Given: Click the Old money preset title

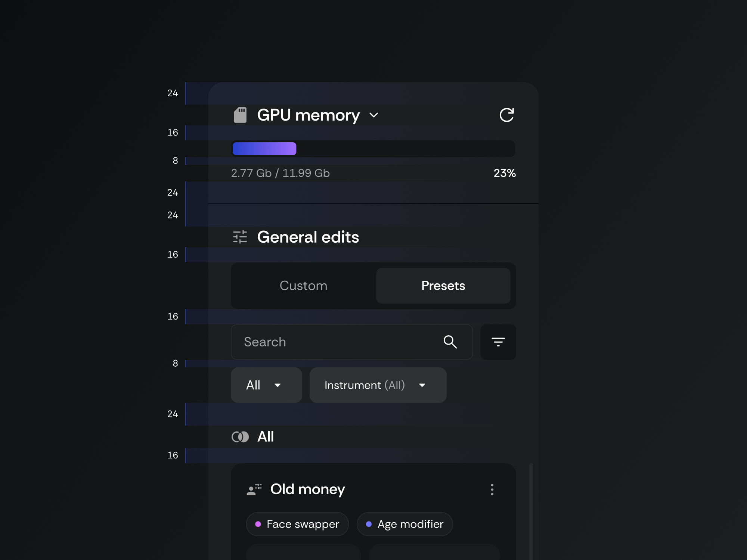Looking at the screenshot, I should pos(307,489).
